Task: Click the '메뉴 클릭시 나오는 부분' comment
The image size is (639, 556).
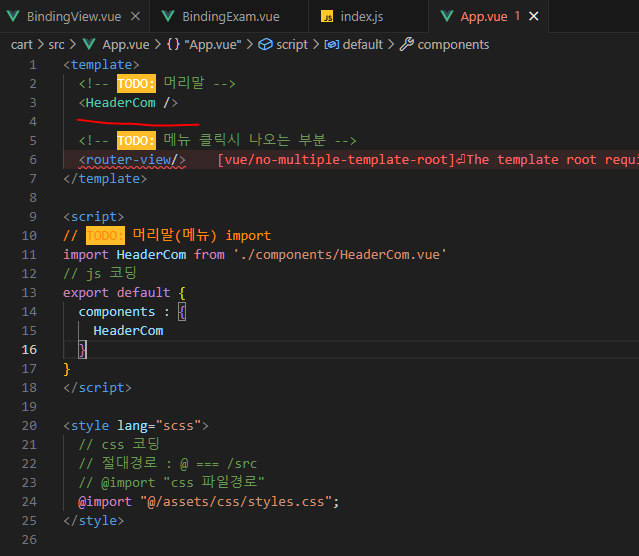Action: point(245,141)
